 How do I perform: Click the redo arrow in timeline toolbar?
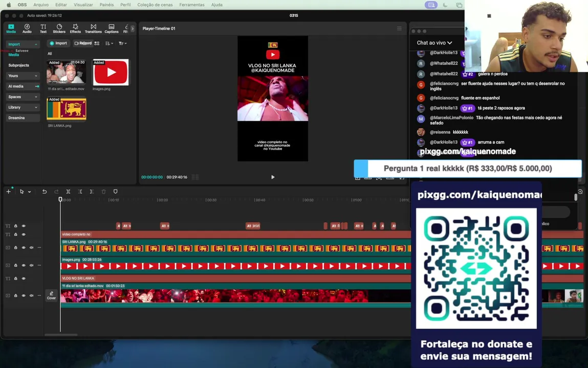[x=56, y=191]
